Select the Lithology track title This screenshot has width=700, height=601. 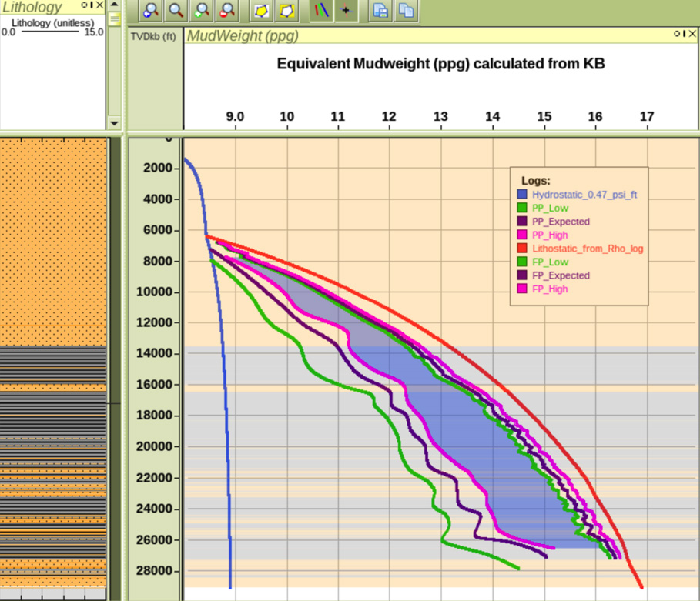click(32, 7)
